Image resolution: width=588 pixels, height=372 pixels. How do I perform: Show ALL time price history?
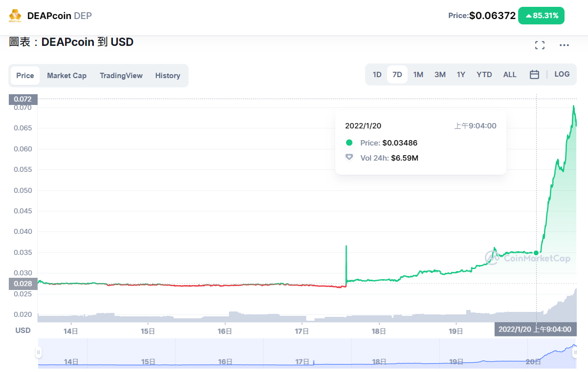tap(510, 75)
